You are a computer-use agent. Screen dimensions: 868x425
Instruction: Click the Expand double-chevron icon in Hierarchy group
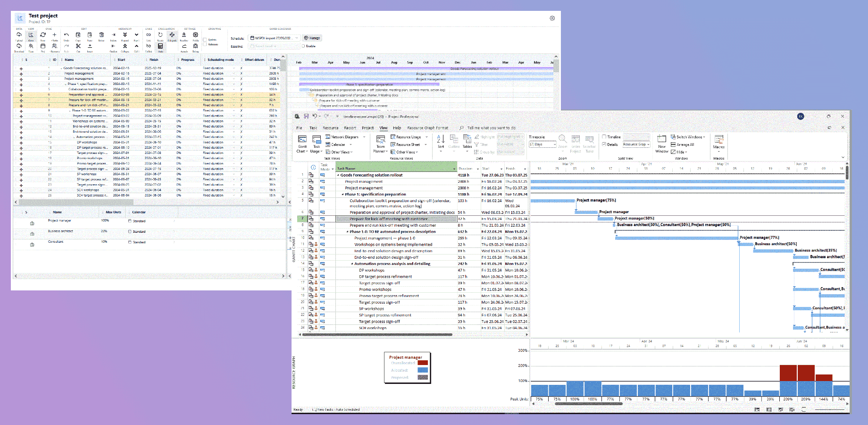coord(125,34)
